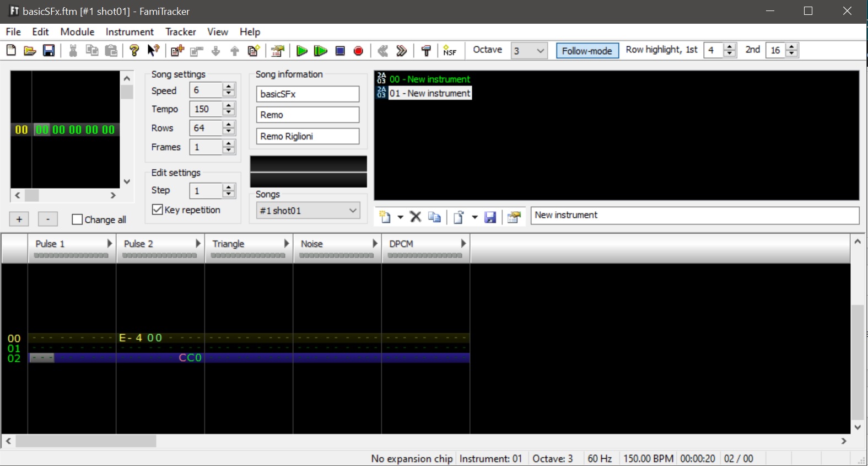Open settings with the hammer icon
Viewport: 868px width, 466px height.
(x=426, y=51)
